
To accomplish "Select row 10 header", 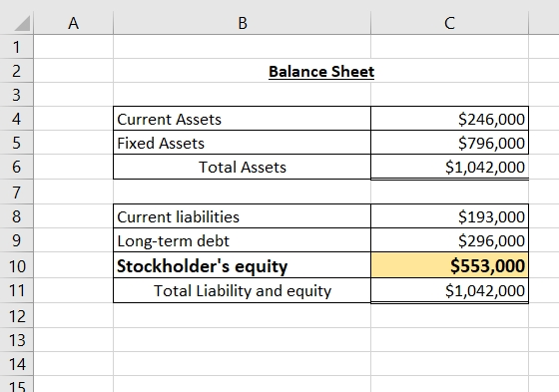I will coord(16,265).
